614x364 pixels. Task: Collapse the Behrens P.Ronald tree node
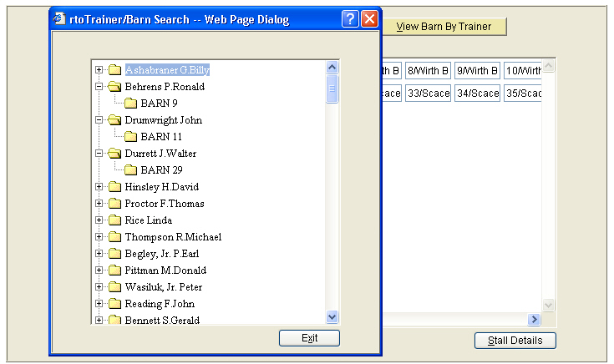tap(99, 87)
